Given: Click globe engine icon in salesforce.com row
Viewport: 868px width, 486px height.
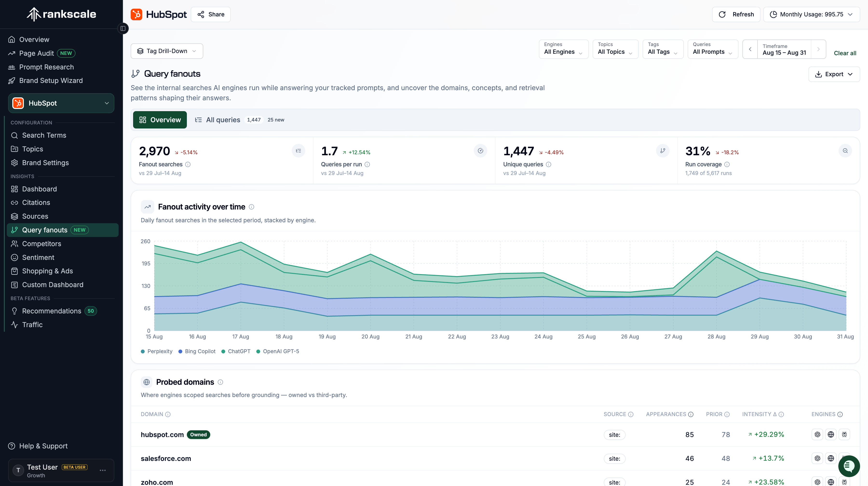Looking at the screenshot, I should tap(831, 458).
